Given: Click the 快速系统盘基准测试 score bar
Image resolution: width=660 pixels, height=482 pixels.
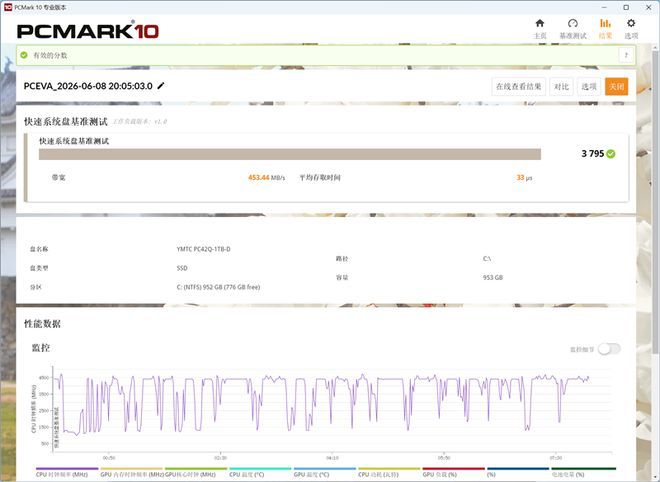Looking at the screenshot, I should [290, 154].
